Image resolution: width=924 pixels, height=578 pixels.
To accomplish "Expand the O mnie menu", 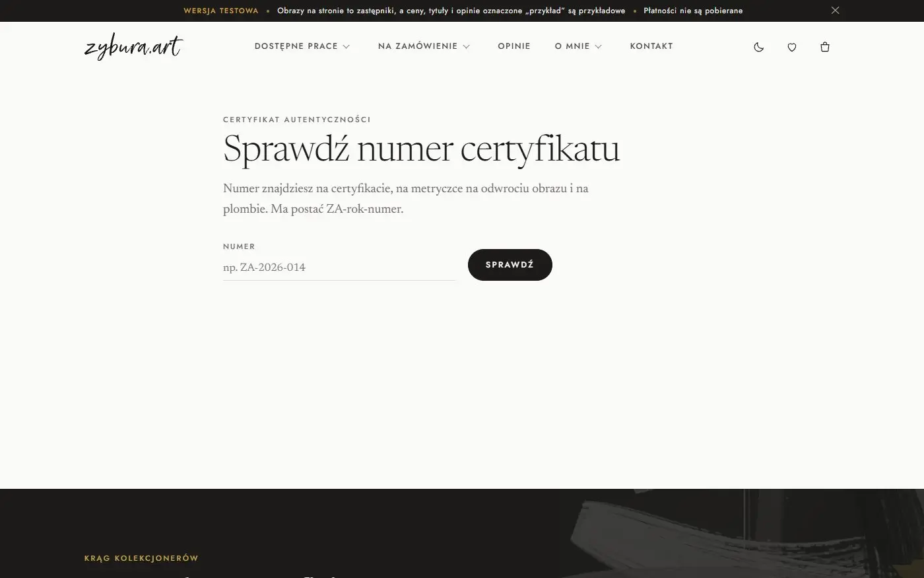I will click(578, 46).
